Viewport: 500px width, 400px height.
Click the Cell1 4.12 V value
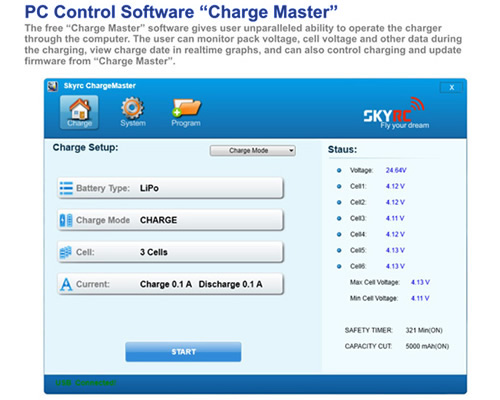pyautogui.click(x=395, y=186)
